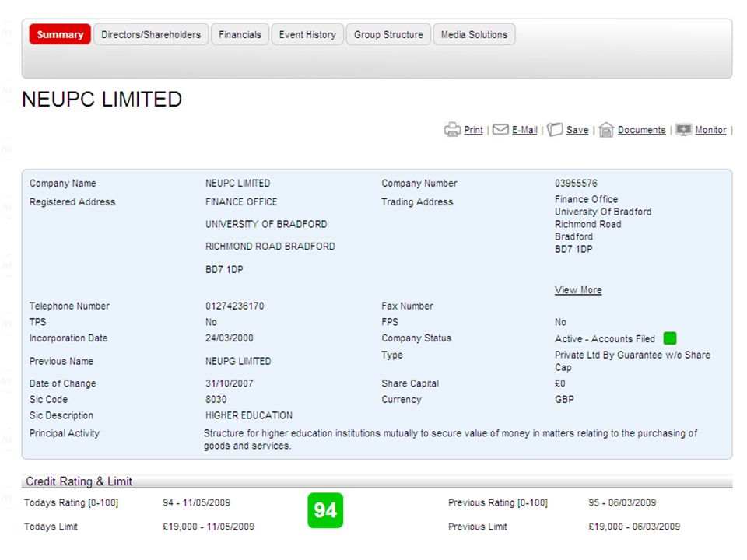Click registered address line RICHMOND ROAD BRADFORD

pyautogui.click(x=270, y=247)
